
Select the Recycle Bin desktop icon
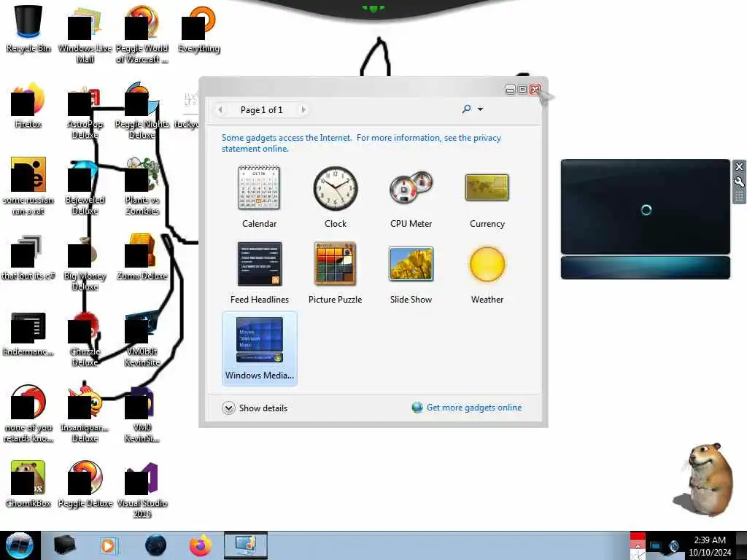pos(28,29)
